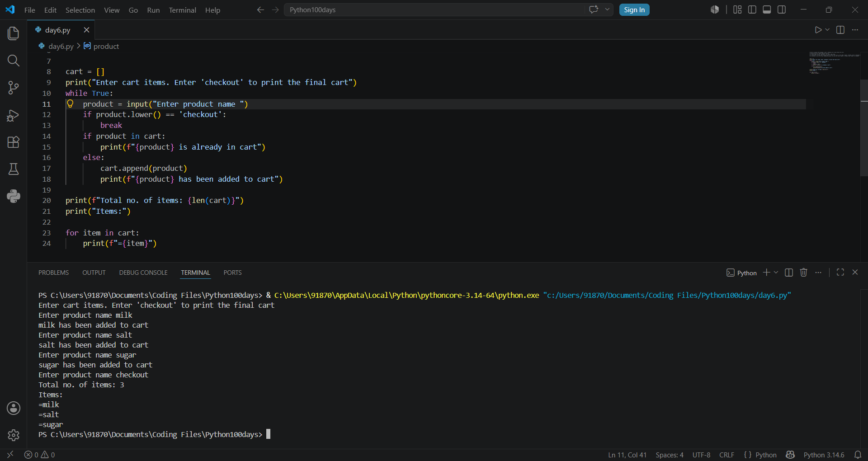Click Ln 11, Col 41 in status bar

627,455
